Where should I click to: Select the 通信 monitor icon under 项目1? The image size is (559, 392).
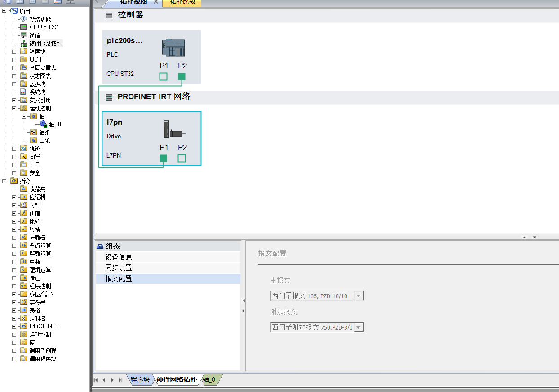click(24, 35)
